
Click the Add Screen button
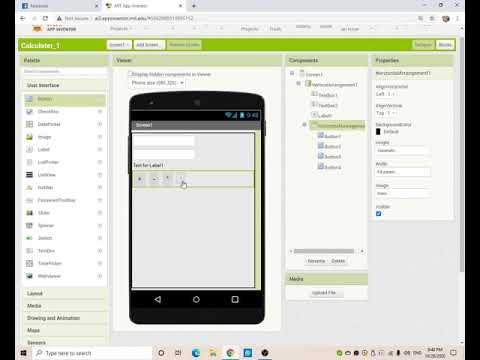149,45
